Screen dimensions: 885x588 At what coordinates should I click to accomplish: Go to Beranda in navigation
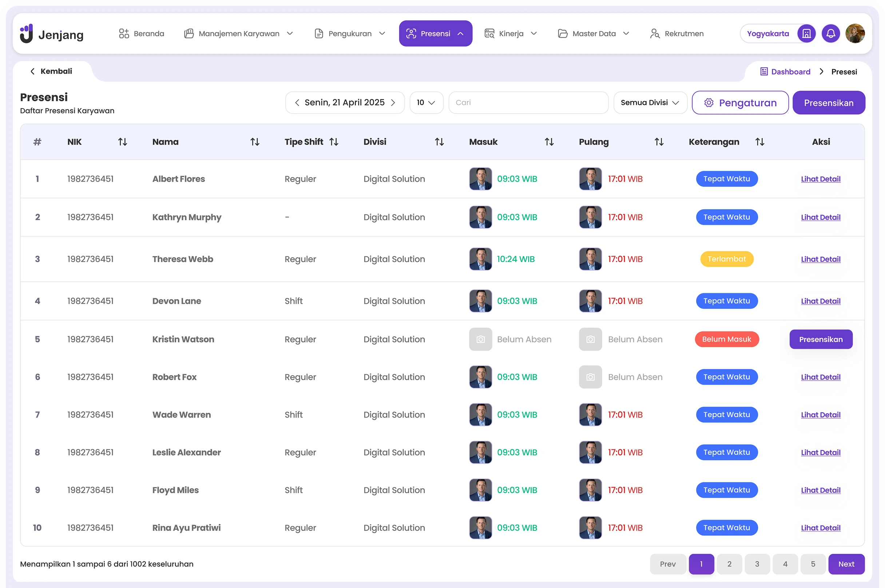click(142, 34)
